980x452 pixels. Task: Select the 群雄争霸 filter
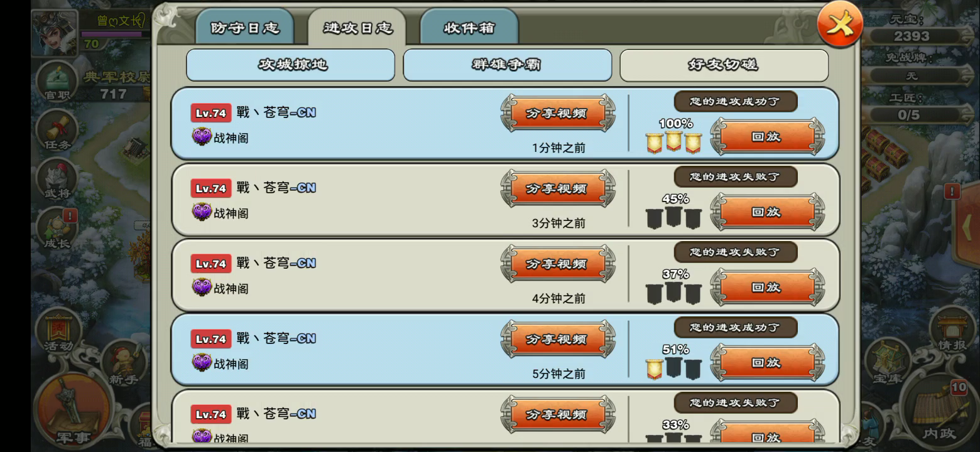click(x=507, y=65)
